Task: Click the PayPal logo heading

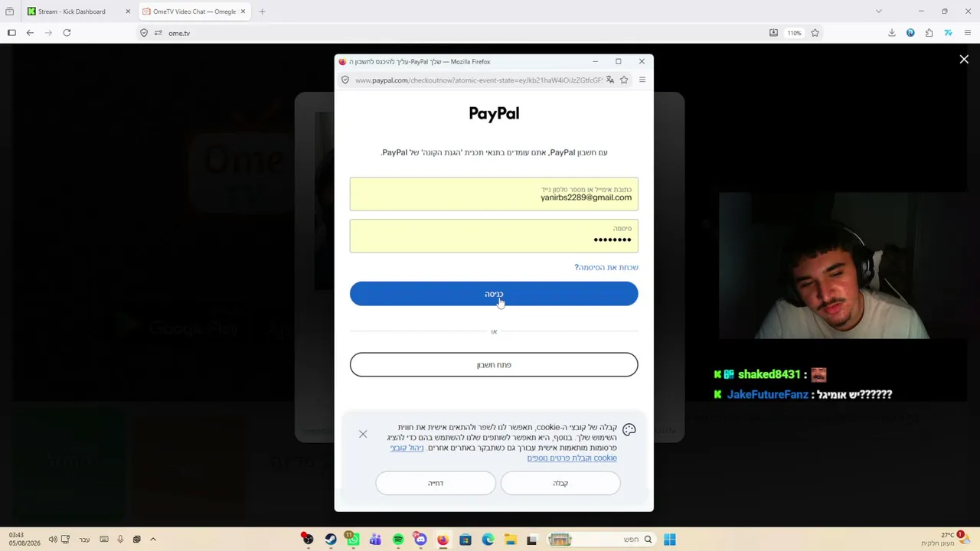Action: coord(494,113)
